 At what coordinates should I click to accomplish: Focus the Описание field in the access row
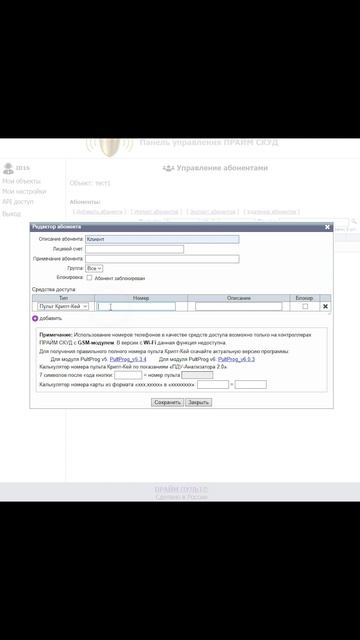coord(238,307)
